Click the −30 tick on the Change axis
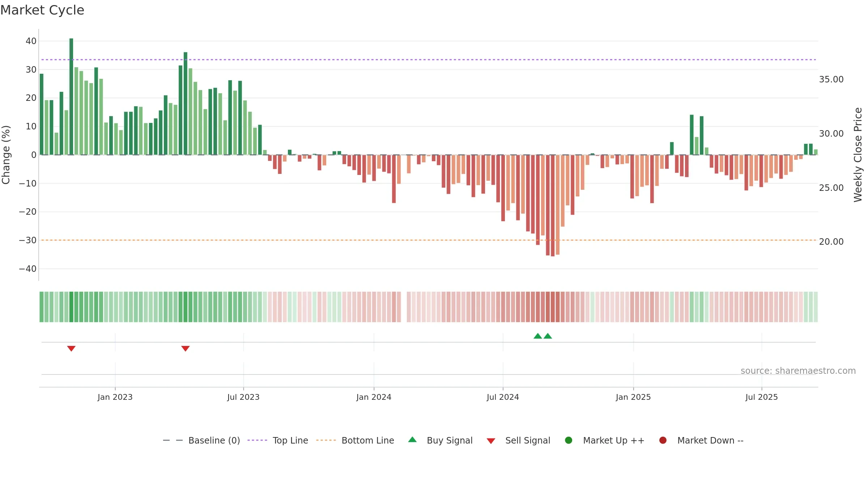Screen dimensions: 868x488 click(28, 240)
